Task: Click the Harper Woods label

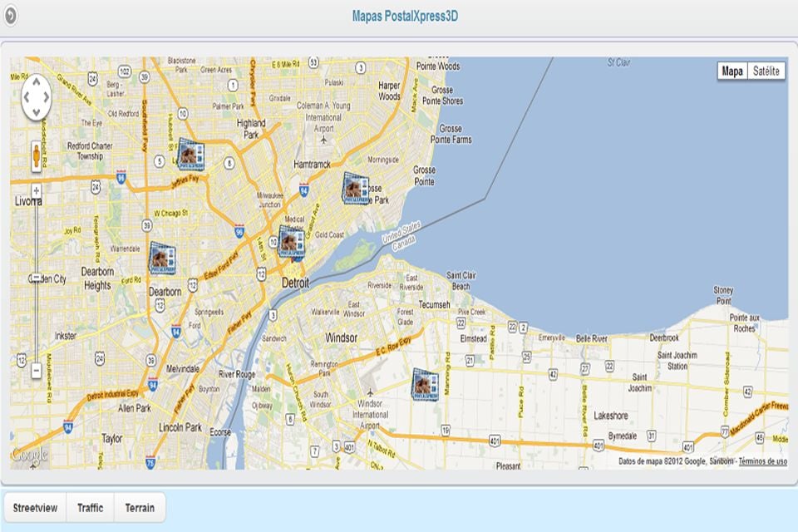Action: pyautogui.click(x=389, y=91)
